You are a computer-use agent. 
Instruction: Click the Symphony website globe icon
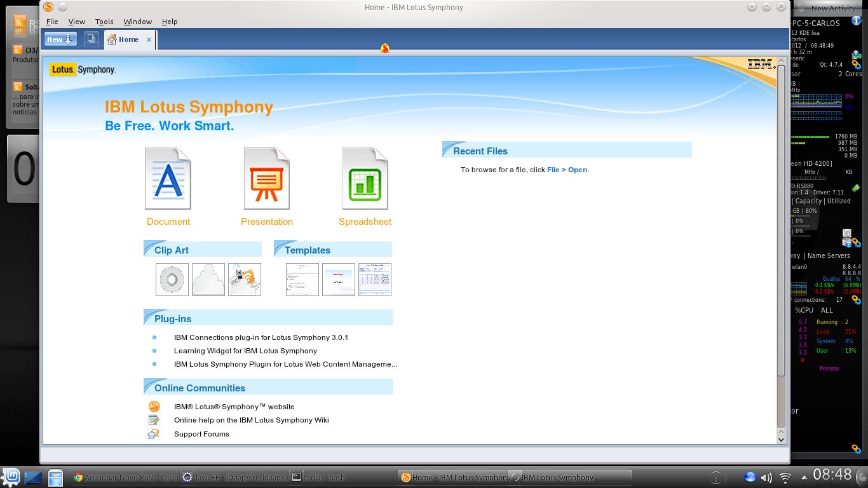(x=154, y=407)
